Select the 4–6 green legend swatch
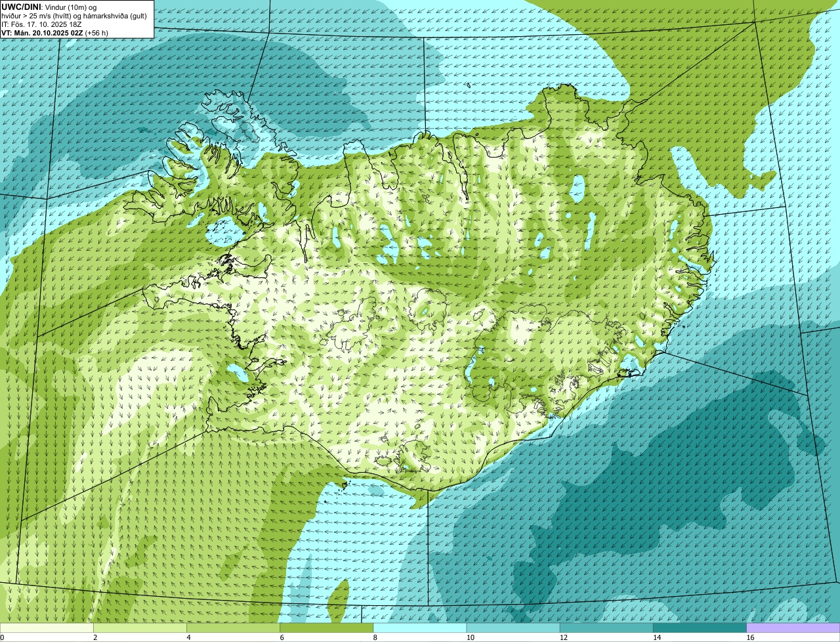The height and width of the screenshot is (642, 840). pos(233,628)
